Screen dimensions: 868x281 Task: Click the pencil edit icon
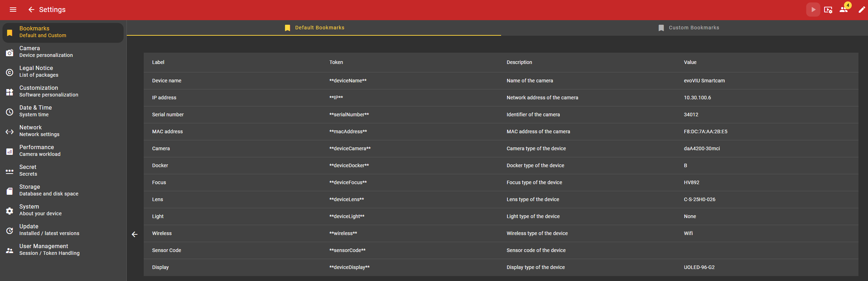coord(862,10)
